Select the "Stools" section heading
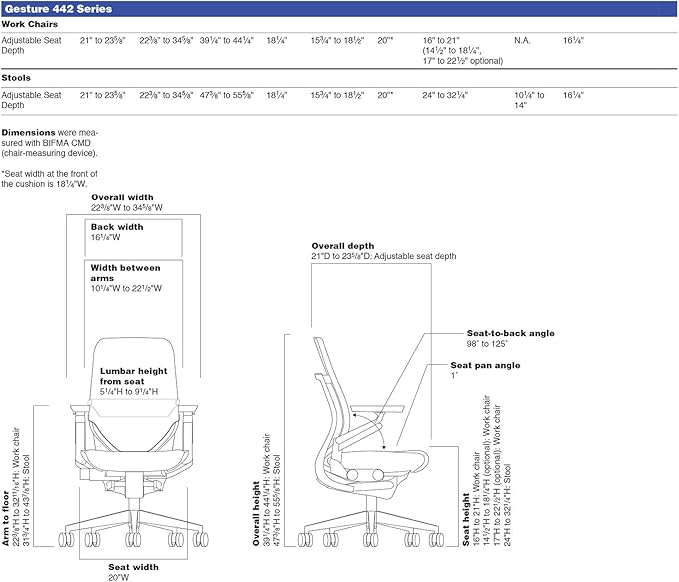 (x=16, y=78)
